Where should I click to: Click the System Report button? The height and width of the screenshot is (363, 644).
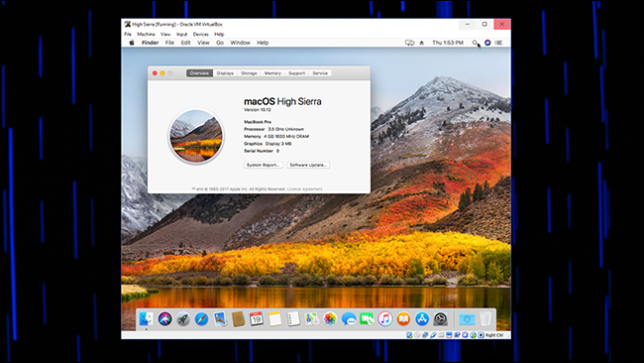[x=264, y=165]
